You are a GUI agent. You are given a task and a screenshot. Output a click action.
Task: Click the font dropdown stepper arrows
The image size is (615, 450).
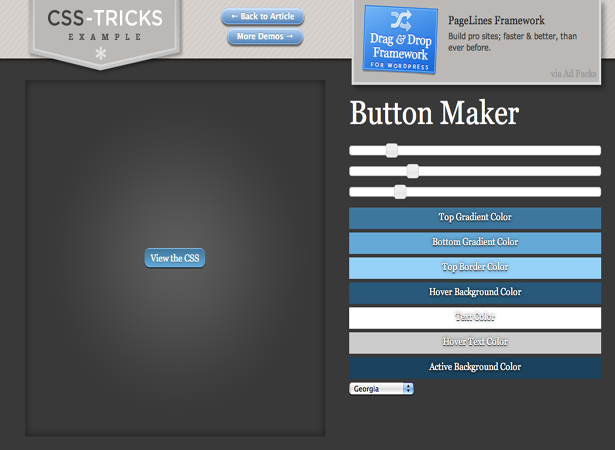pyautogui.click(x=408, y=388)
